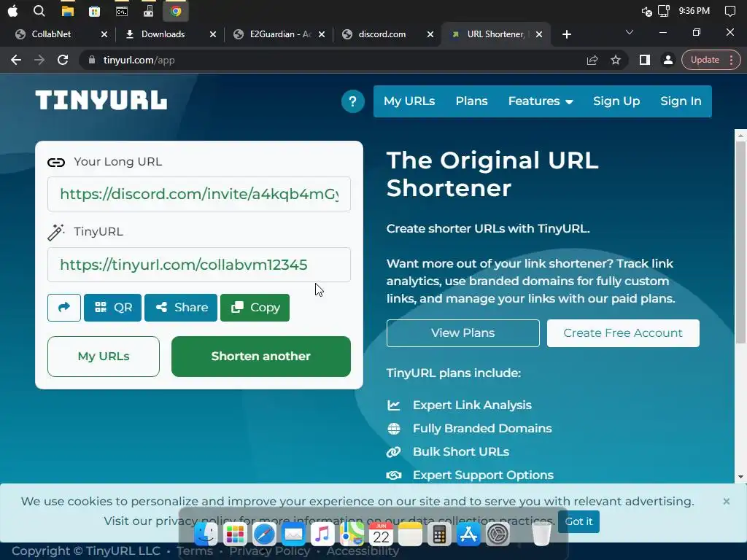Open the tab search chevron
The height and width of the screenshot is (560, 747).
[630, 32]
